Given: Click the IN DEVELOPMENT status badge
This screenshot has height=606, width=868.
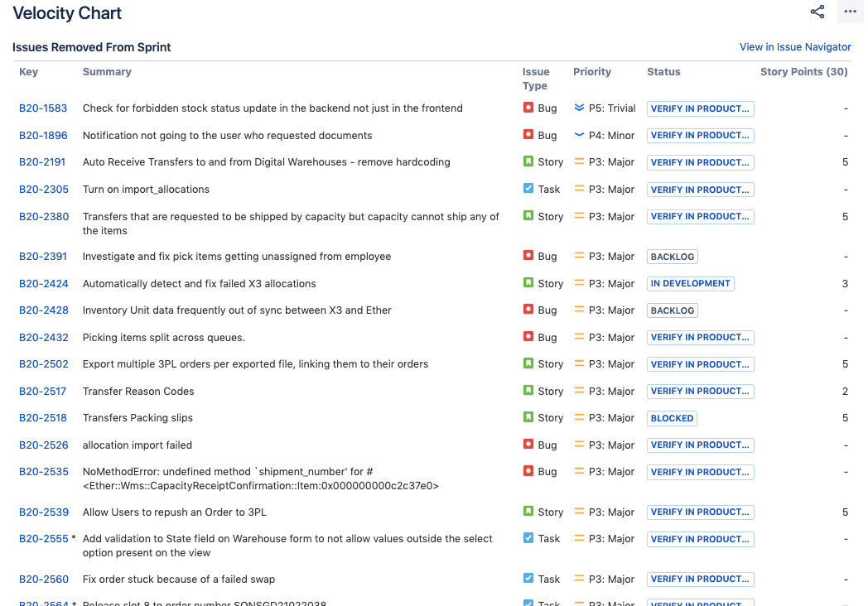Looking at the screenshot, I should [x=690, y=283].
